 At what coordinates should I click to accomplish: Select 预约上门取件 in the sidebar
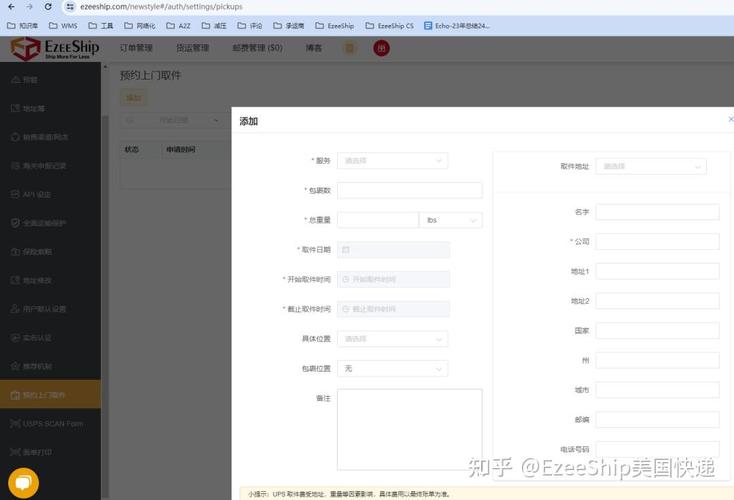(51, 395)
